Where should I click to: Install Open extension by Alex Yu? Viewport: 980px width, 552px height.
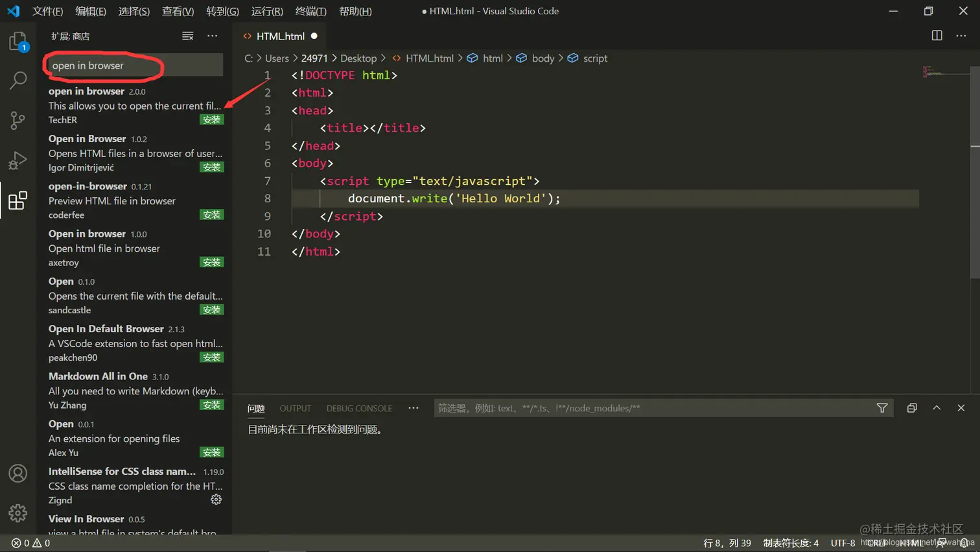click(x=212, y=453)
